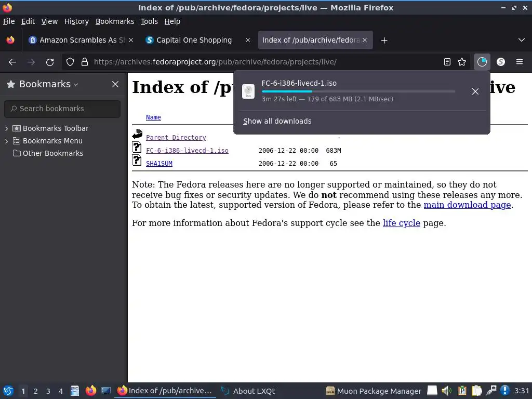532x399 pixels.
Task: Toggle Reader View icon in address bar
Action: tap(447, 62)
